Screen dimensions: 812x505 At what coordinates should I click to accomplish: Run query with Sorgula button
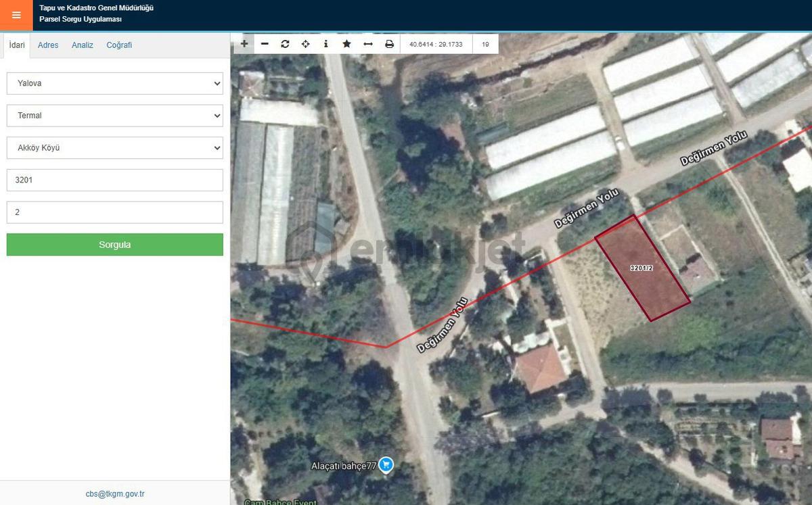click(115, 245)
